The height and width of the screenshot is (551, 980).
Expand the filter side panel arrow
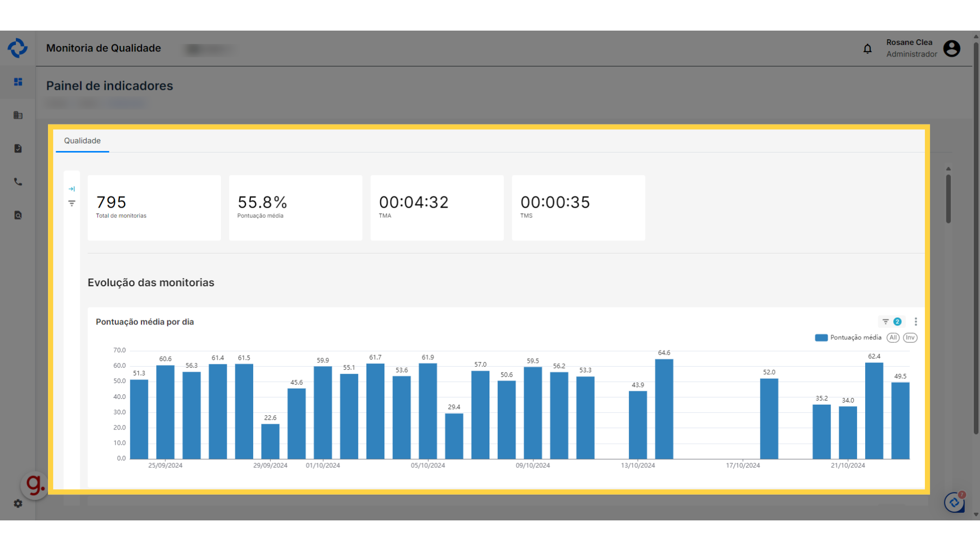(x=72, y=189)
